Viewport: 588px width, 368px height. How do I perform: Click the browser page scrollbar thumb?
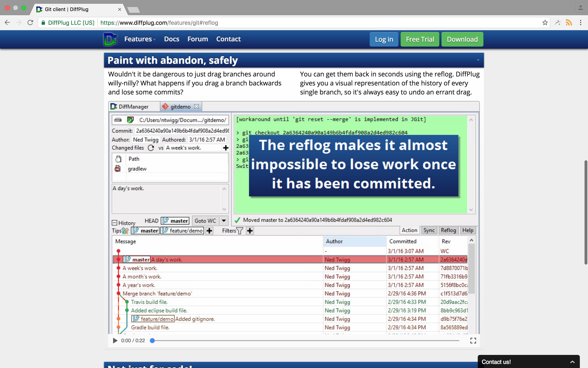click(x=586, y=212)
